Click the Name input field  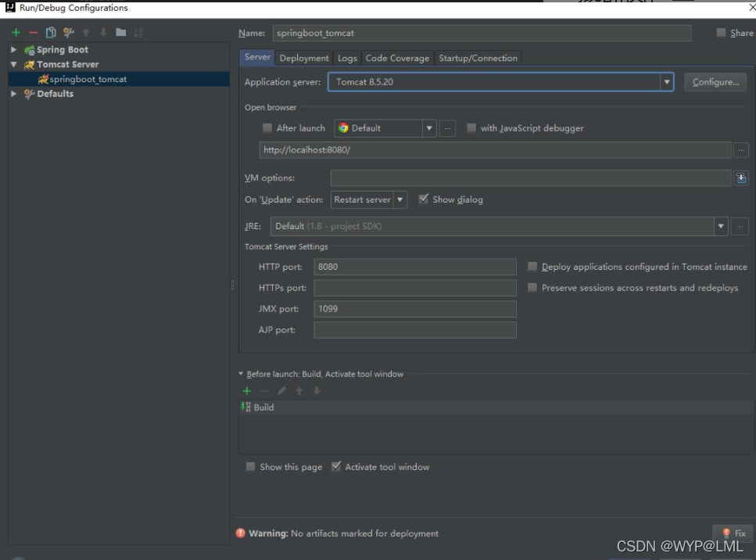tap(482, 33)
